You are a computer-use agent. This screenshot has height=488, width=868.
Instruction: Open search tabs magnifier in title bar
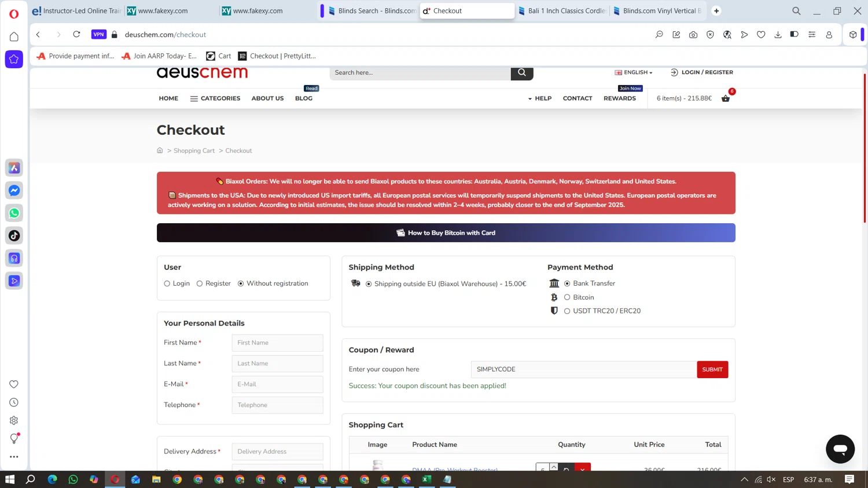tap(796, 11)
